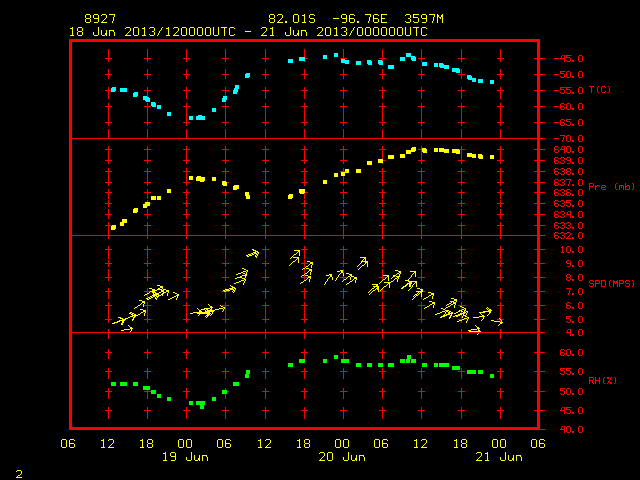Click the -96.76E longitude label
This screenshot has width=640, height=480.
click(x=360, y=19)
